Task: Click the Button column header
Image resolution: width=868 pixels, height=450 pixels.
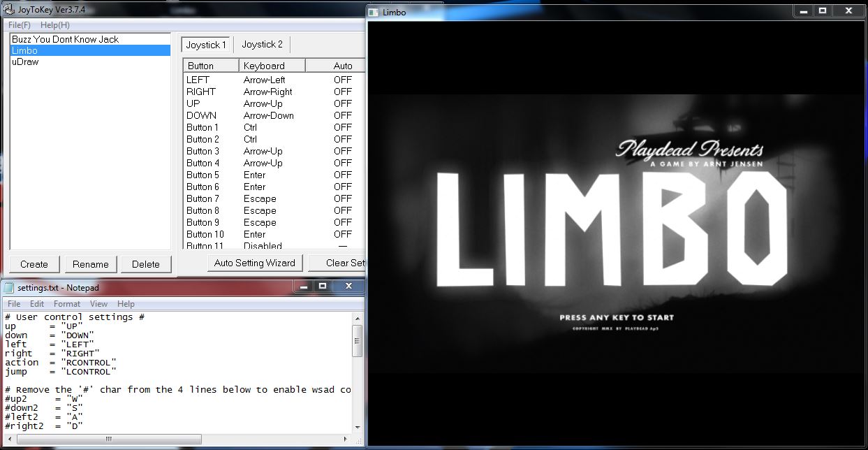Action: pyautogui.click(x=211, y=66)
